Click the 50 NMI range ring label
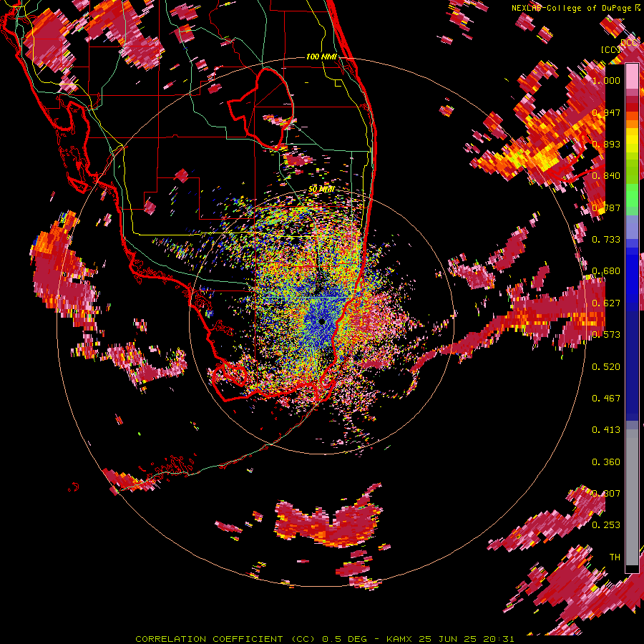The width and height of the screenshot is (644, 644). point(321,190)
